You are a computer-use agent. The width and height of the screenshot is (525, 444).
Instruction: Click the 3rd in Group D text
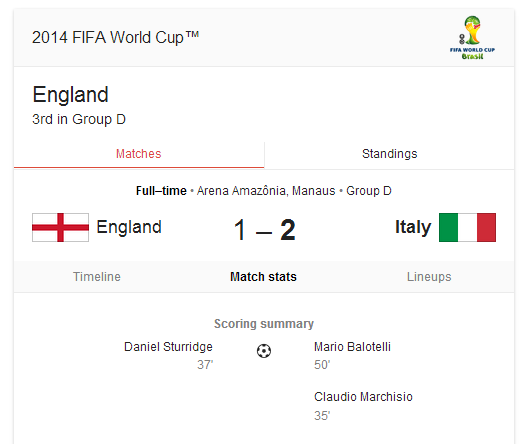[79, 120]
